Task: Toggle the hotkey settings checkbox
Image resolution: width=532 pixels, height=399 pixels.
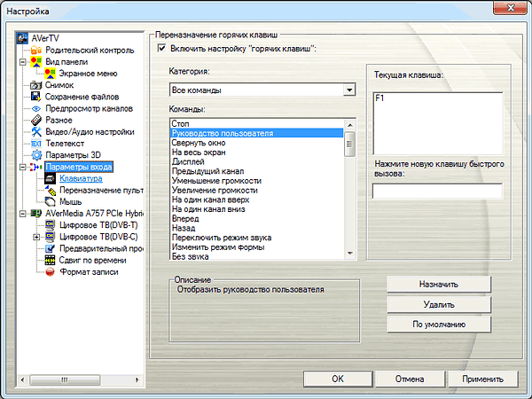Action: point(161,49)
